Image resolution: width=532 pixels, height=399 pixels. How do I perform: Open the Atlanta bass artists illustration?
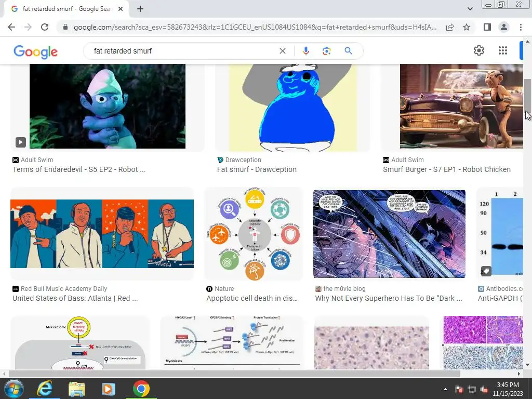coord(102,234)
